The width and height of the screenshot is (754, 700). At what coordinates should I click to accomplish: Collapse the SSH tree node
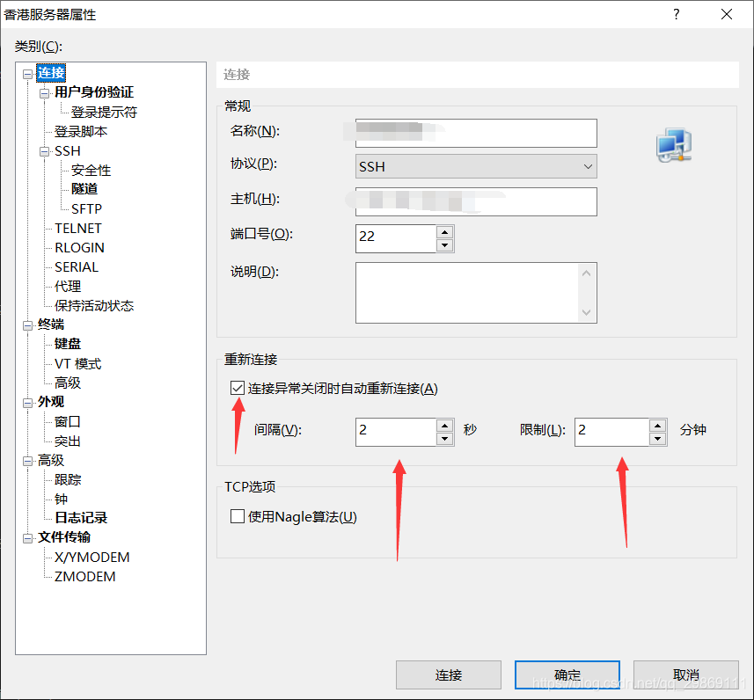45,151
